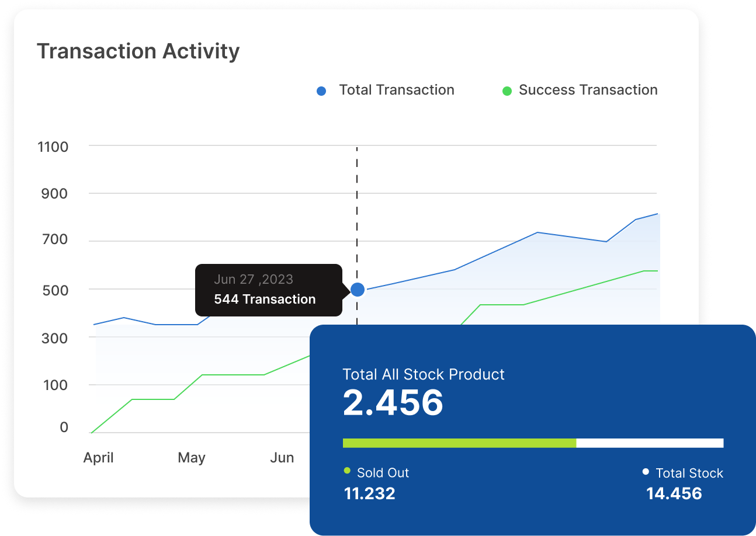Click the 0 y-axis label
Viewport: 756px width, 536px height.
(x=64, y=427)
